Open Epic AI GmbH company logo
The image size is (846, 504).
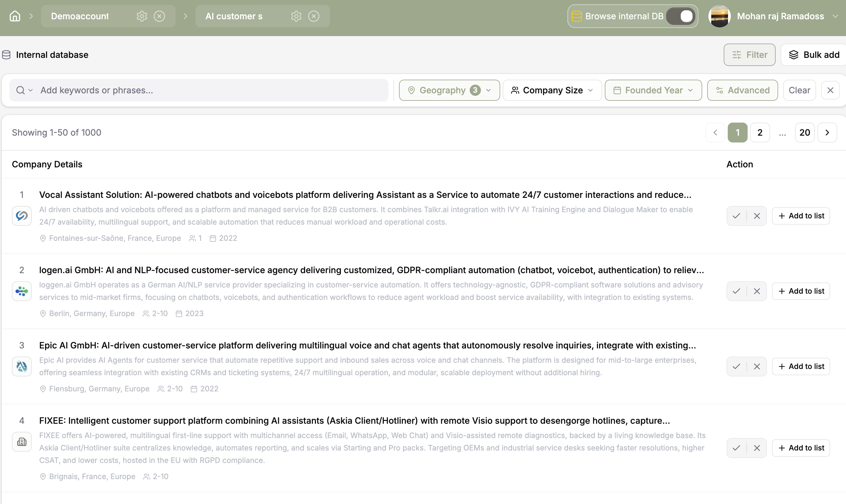(22, 366)
